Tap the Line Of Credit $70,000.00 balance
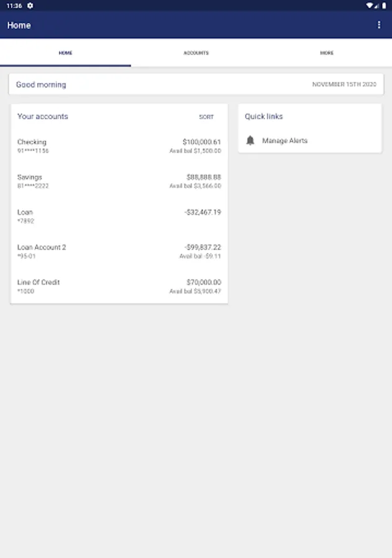 coord(203,282)
